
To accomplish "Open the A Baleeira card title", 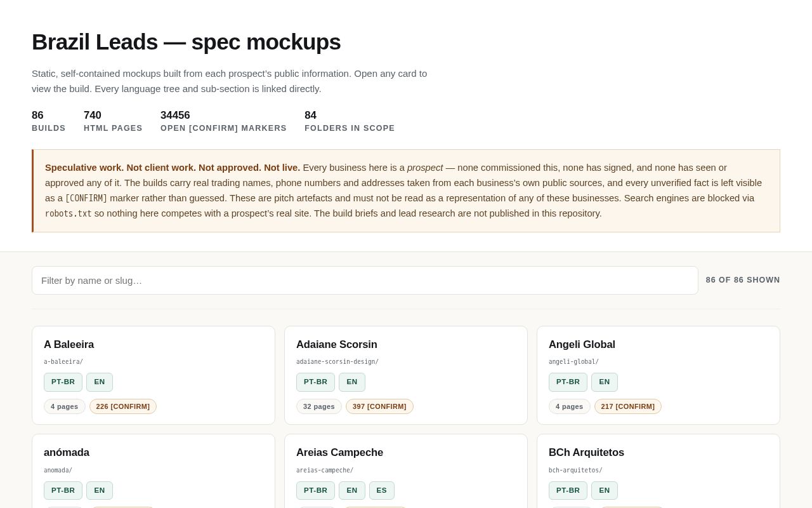I will 69,344.
